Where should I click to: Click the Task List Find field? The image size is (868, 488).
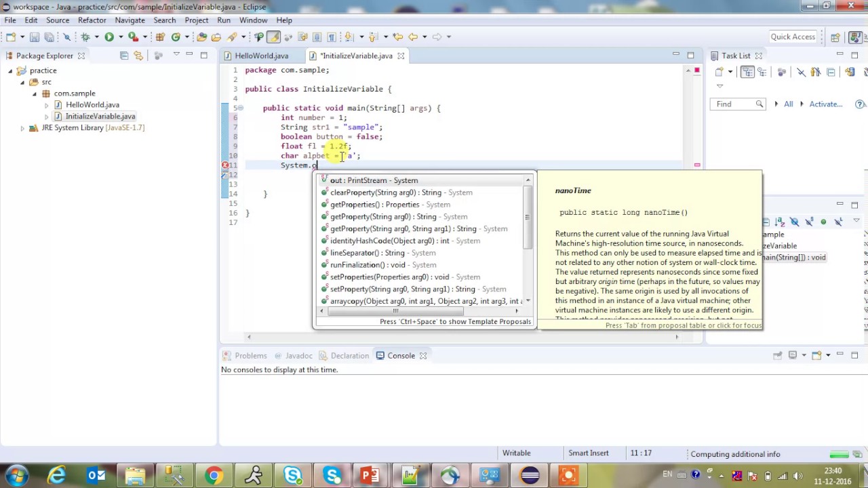[738, 104]
